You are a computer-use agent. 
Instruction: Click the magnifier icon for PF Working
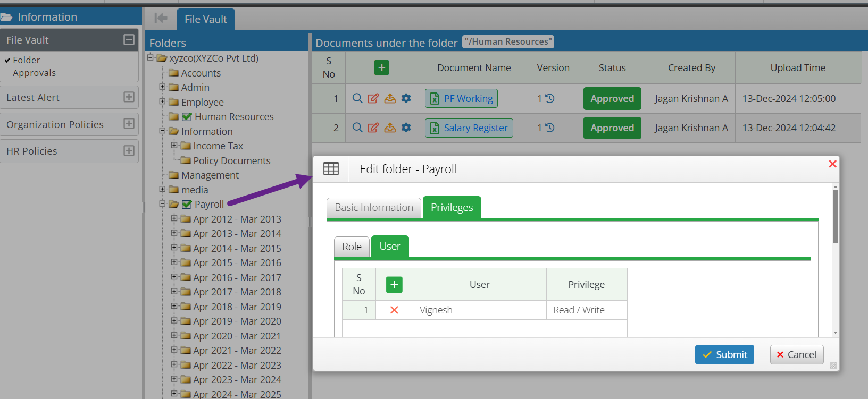click(357, 98)
